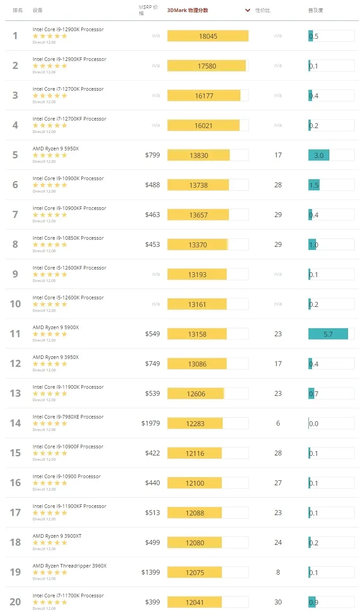Click the 18045 score bar
The width and height of the screenshot is (364, 612).
pos(208,36)
